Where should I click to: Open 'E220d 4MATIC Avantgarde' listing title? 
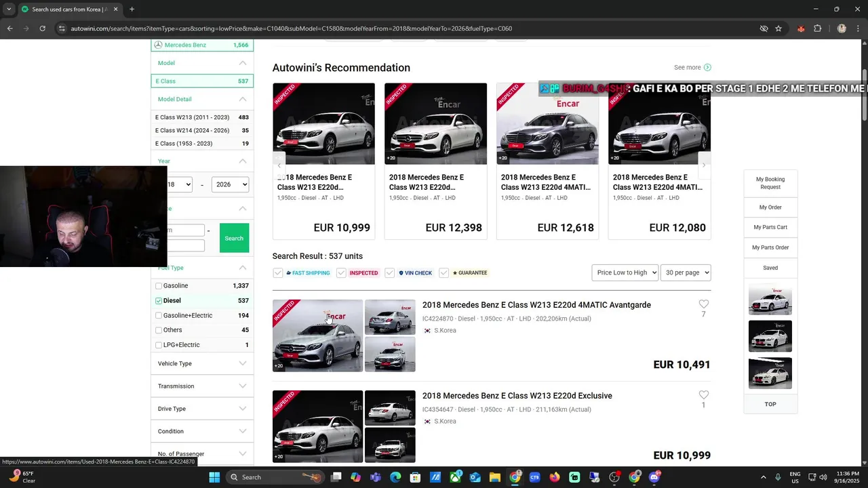[x=536, y=305]
